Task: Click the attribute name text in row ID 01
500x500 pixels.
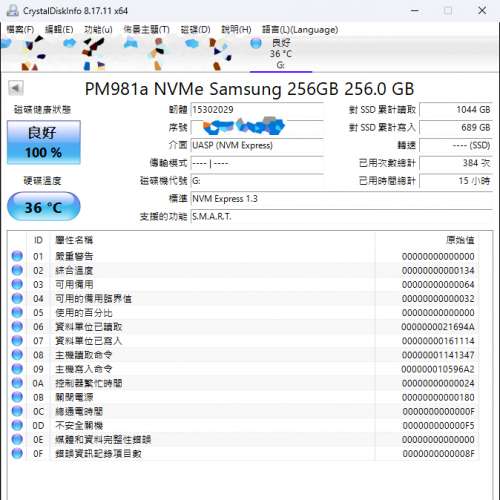Action: point(74,256)
